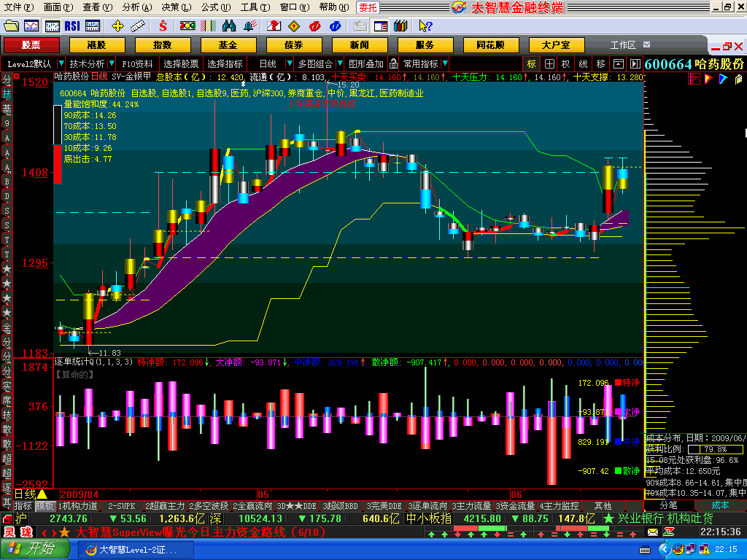This screenshot has width=747, height=560.
Task: Open the 工具(T) menu
Action: click(255, 7)
